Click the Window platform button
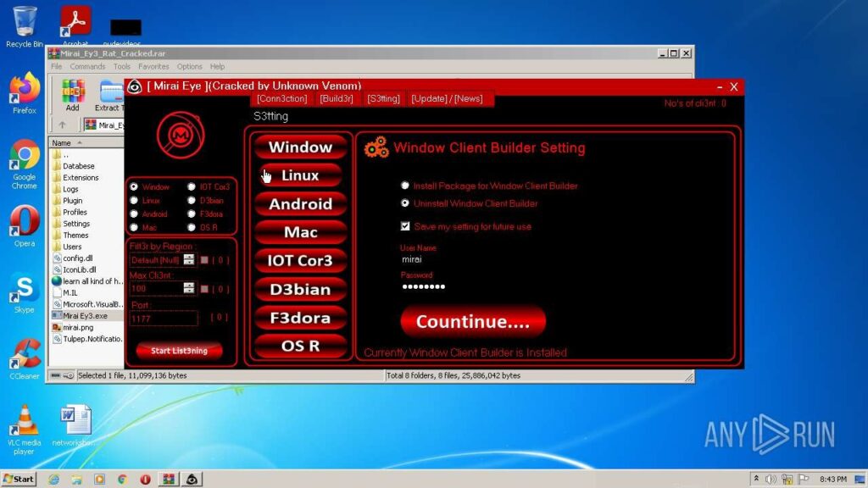Viewport: 868px width, 488px height. pyautogui.click(x=301, y=147)
